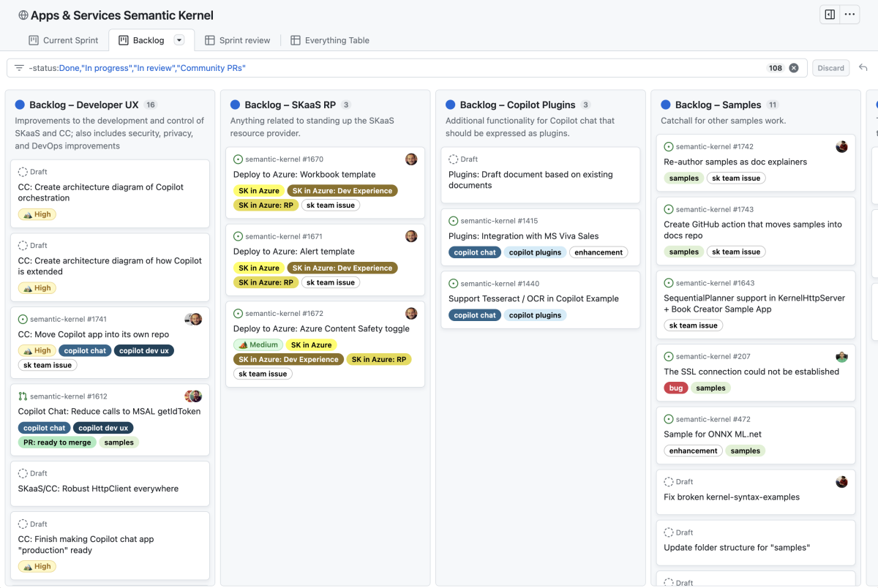
Task: Click the 'PR: ready to merge' label
Action: [x=56, y=442]
